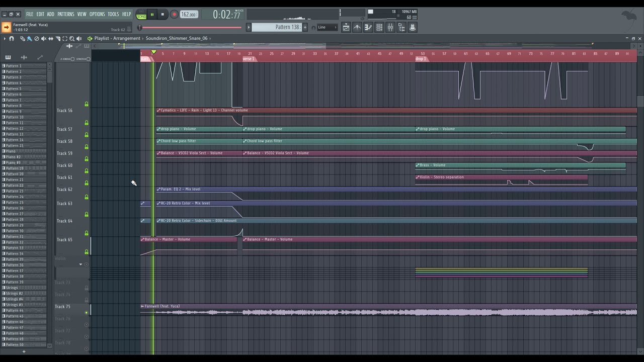Open the FILE menu
This screenshot has width=644, height=362.
pos(30,14)
